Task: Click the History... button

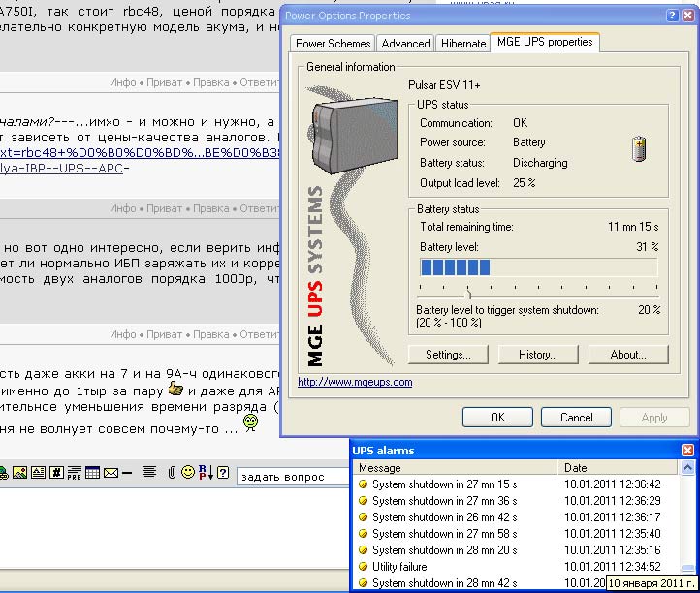Action: tap(538, 355)
